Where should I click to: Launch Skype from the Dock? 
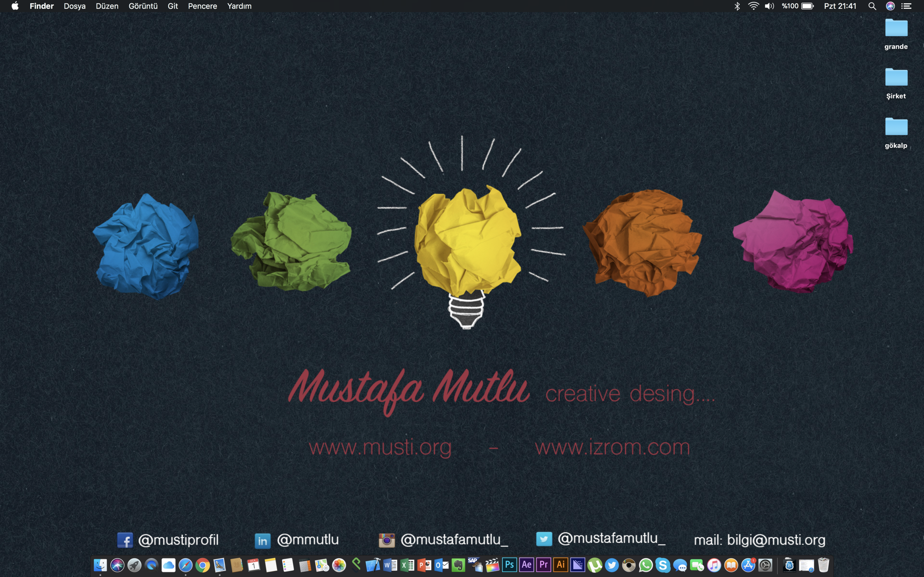663,565
